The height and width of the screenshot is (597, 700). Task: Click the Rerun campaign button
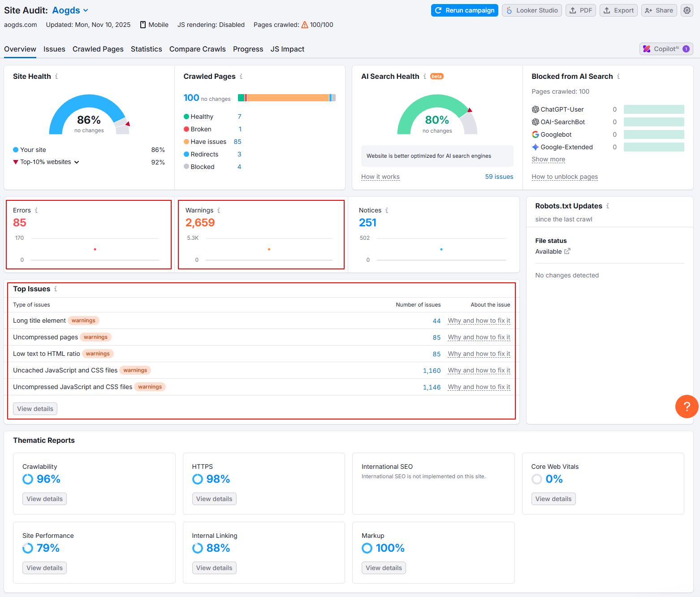point(465,10)
